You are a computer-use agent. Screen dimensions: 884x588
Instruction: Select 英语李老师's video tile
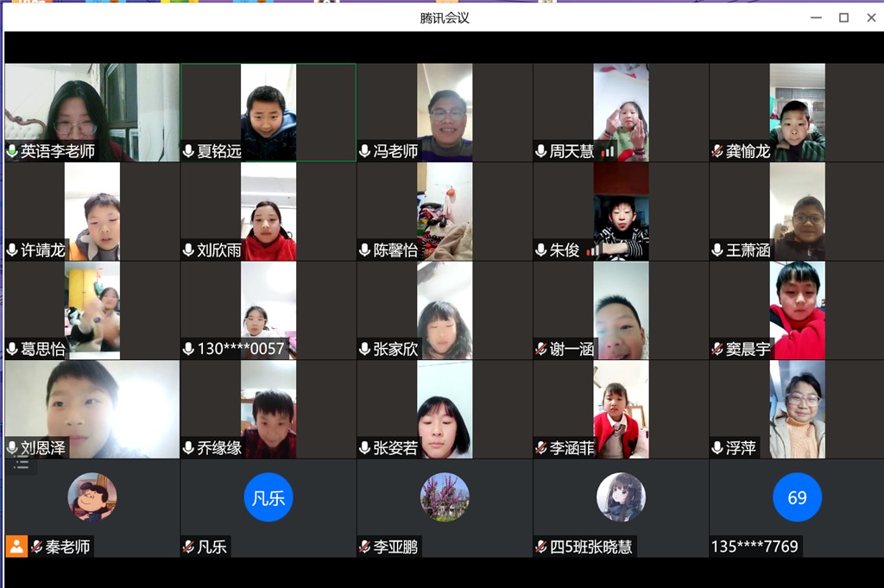[92, 113]
